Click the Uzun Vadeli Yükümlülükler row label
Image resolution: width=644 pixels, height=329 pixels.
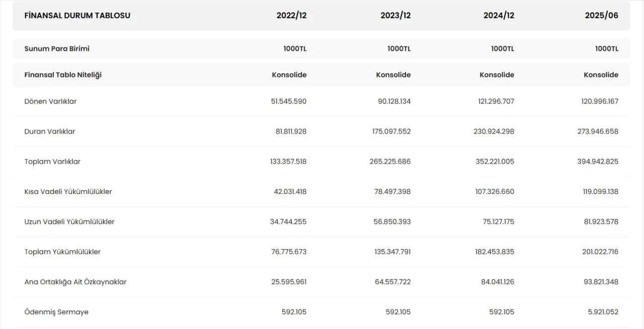click(69, 222)
